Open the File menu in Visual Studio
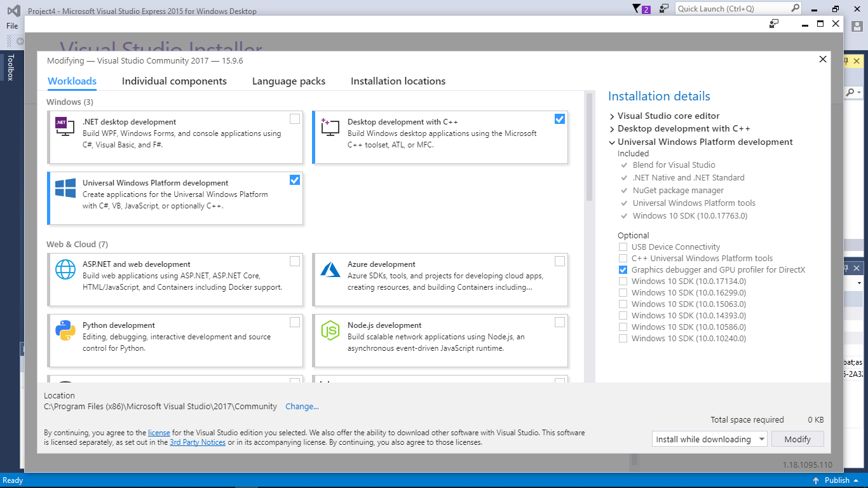 pos(12,26)
